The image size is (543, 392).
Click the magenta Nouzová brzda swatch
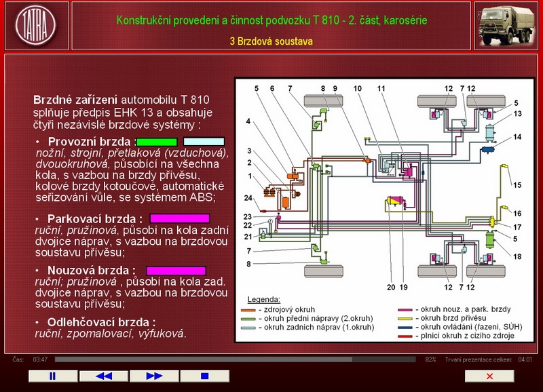pyautogui.click(x=176, y=271)
